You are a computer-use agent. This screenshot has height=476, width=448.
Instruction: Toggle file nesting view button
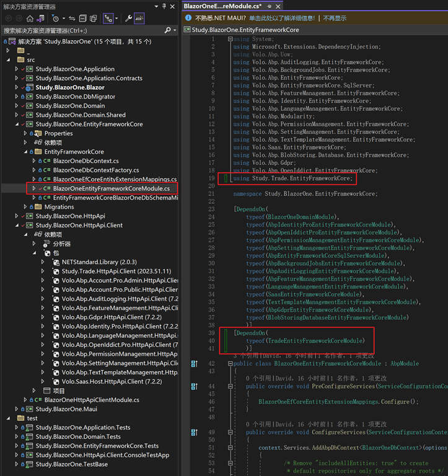click(108, 19)
